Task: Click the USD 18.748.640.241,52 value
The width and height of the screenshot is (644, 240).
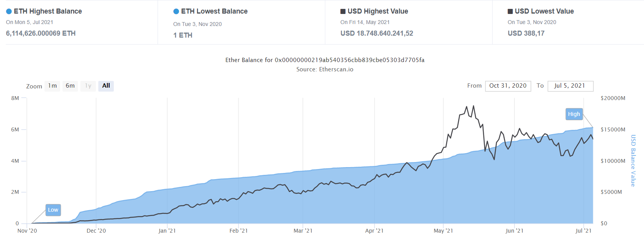Action: tap(377, 33)
